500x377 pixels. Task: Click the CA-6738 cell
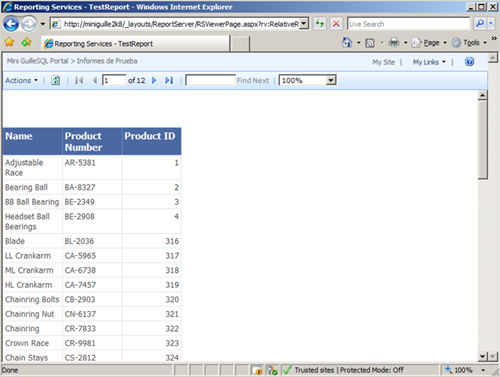pos(92,270)
